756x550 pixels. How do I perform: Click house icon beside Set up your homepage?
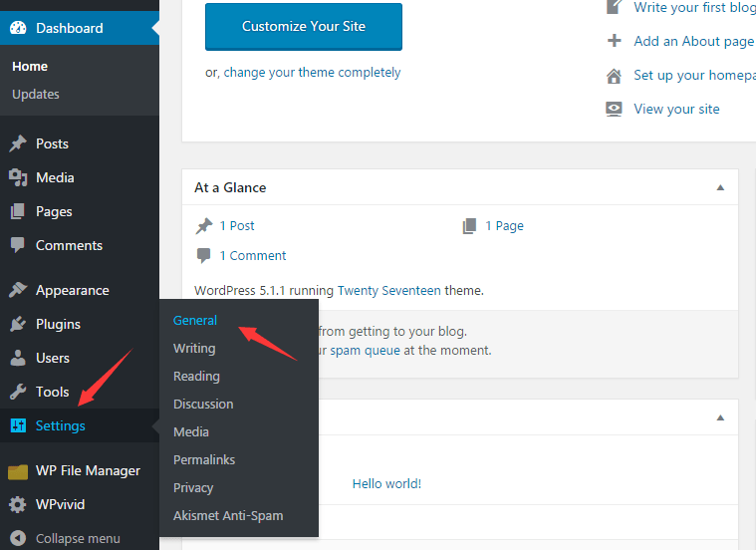pos(614,76)
